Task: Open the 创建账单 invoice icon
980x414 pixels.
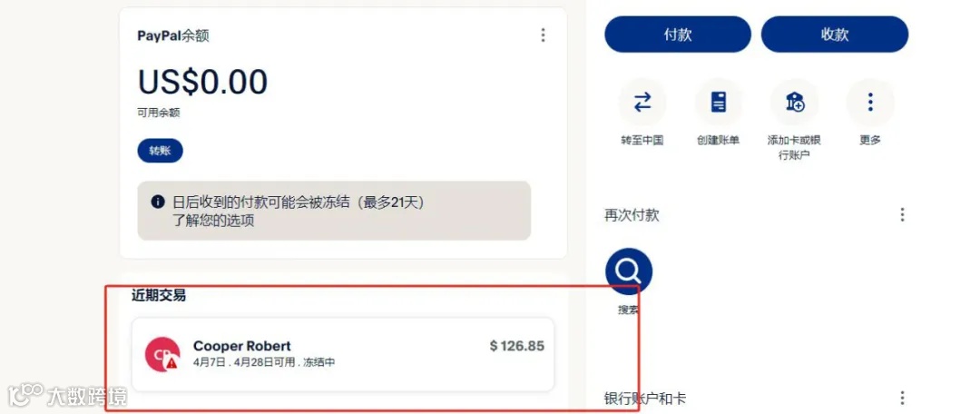Action: (718, 102)
